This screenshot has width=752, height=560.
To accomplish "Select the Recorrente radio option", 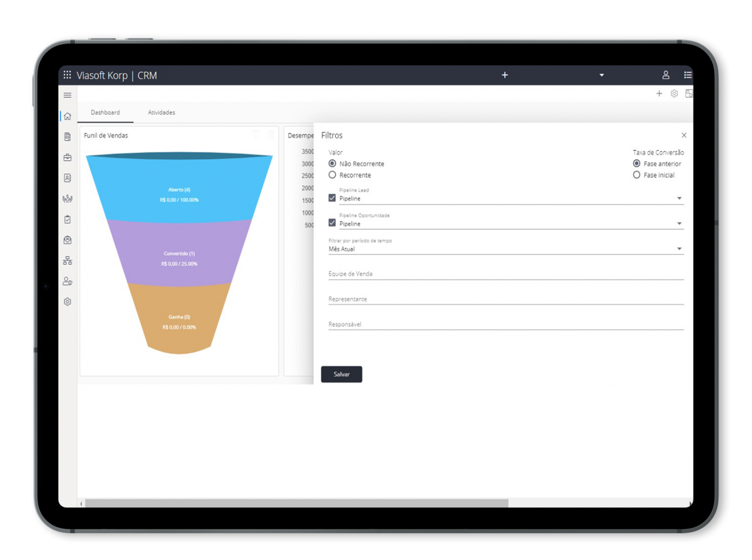I will click(x=332, y=175).
